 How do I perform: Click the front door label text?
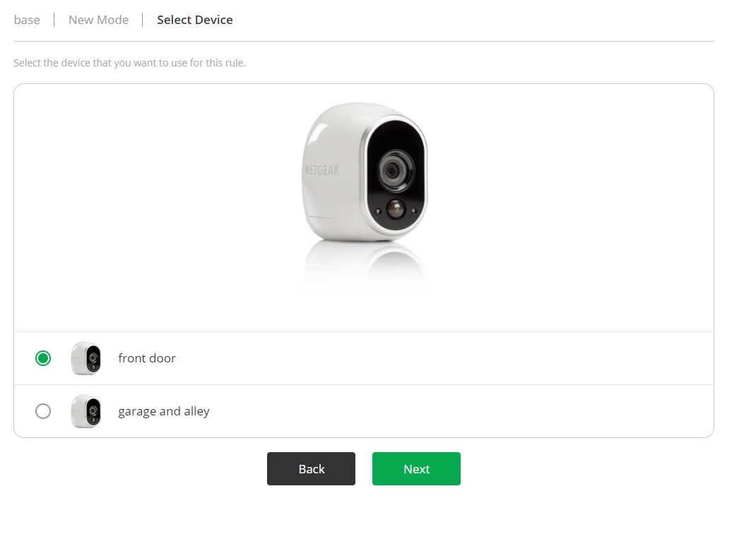coord(147,357)
